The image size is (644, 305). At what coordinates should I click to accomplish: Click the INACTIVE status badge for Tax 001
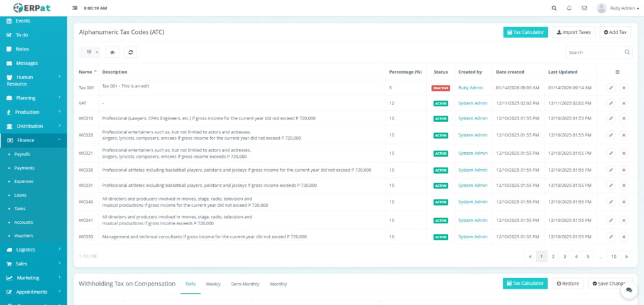pos(440,88)
